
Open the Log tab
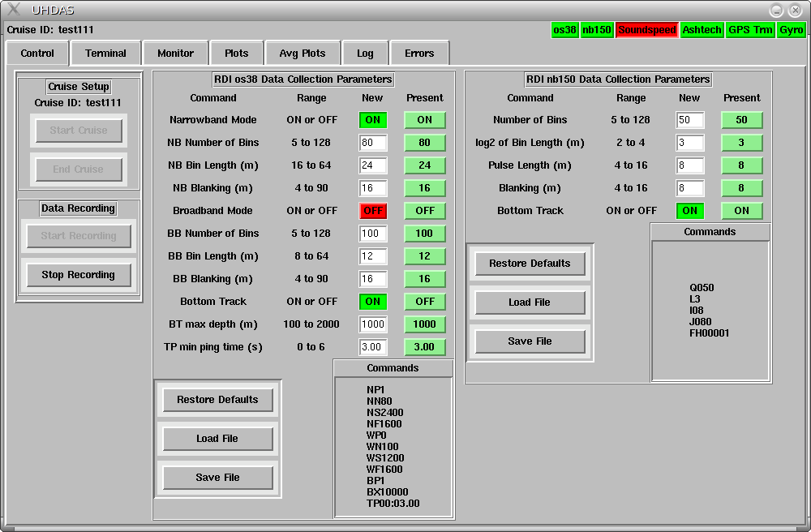[x=365, y=54]
